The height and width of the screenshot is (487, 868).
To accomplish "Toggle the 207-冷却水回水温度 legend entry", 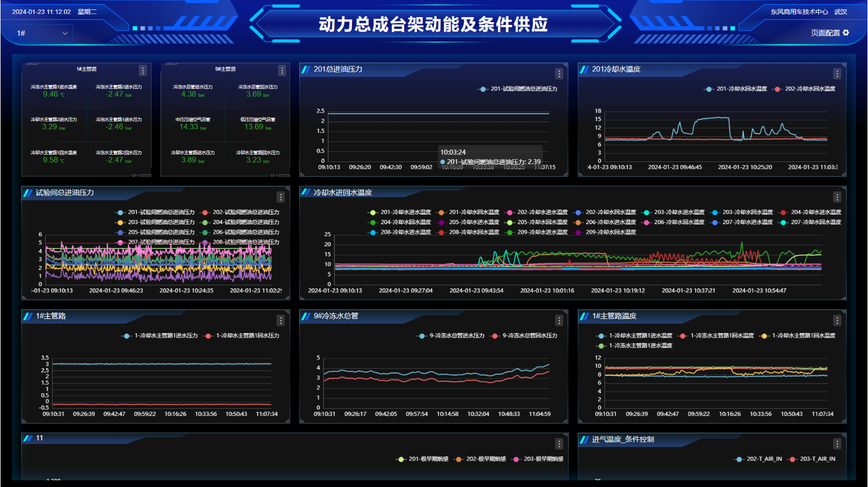I will click(x=810, y=222).
